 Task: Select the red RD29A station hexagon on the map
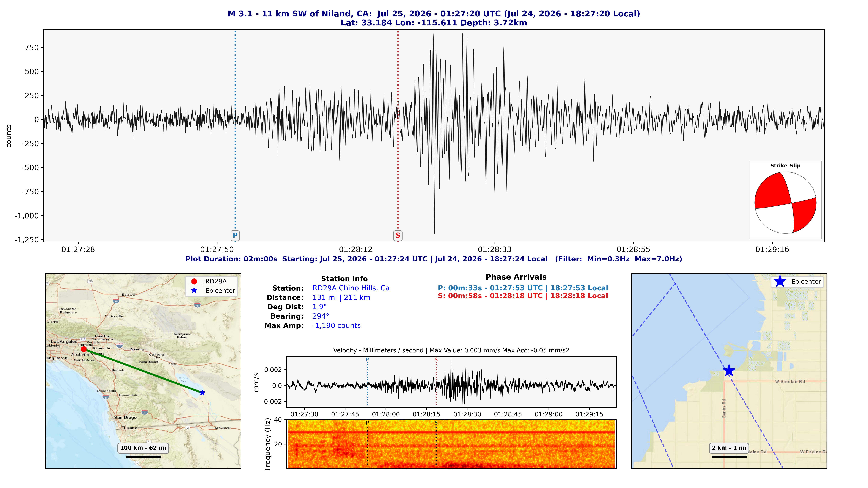click(x=84, y=349)
